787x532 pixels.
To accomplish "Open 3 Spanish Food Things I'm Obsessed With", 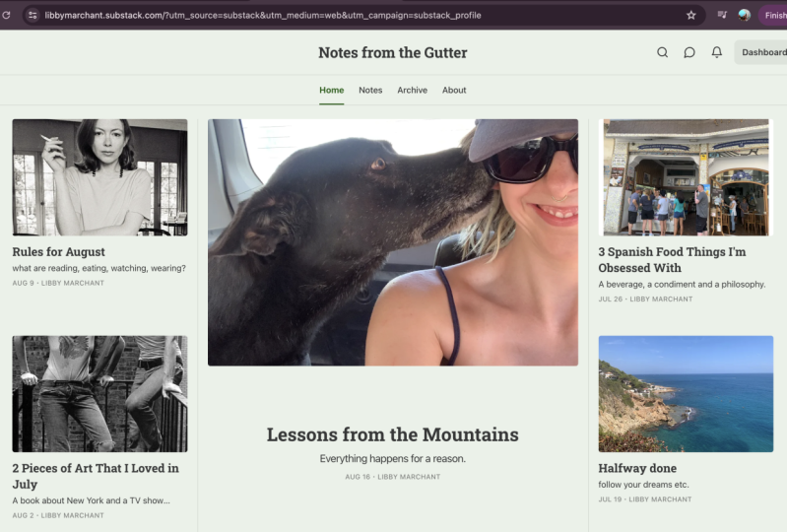I will pos(672,259).
